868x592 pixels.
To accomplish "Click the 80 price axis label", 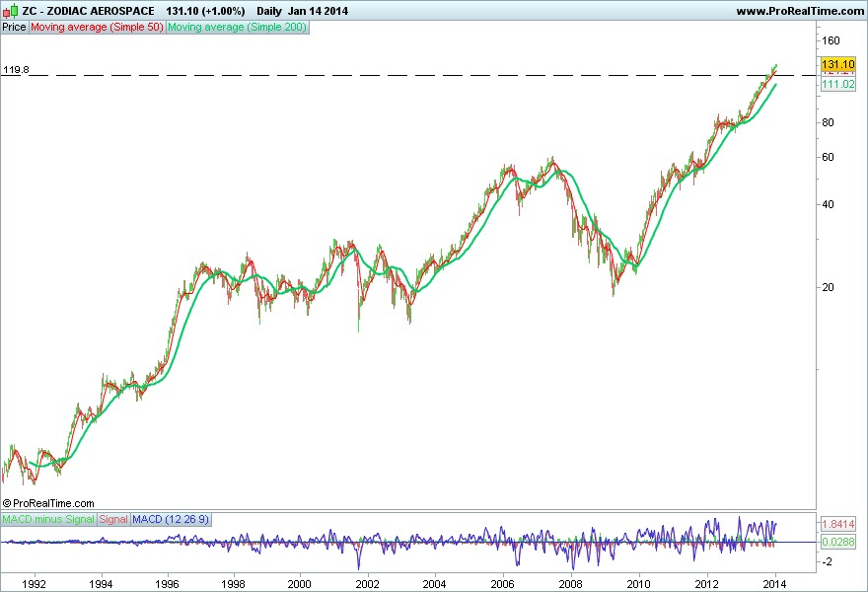I will (x=829, y=122).
